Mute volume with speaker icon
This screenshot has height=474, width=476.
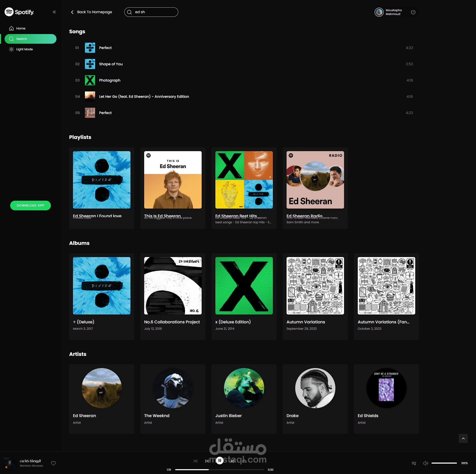coord(425,463)
